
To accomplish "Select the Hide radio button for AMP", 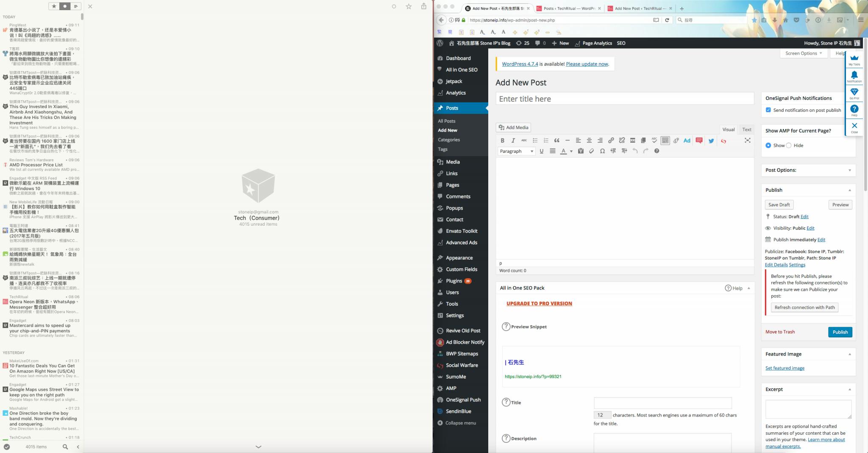I will coord(789,145).
